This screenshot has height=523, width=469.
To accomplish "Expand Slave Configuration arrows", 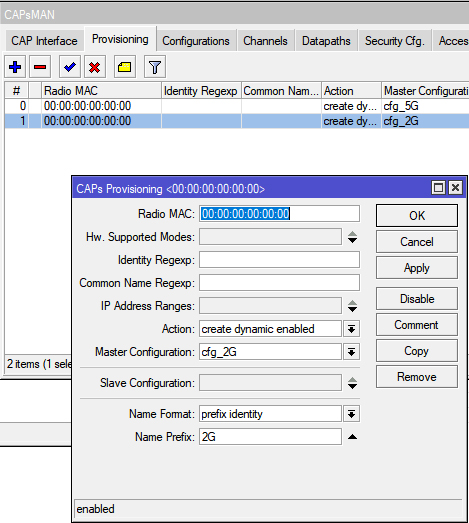I will pyautogui.click(x=352, y=383).
